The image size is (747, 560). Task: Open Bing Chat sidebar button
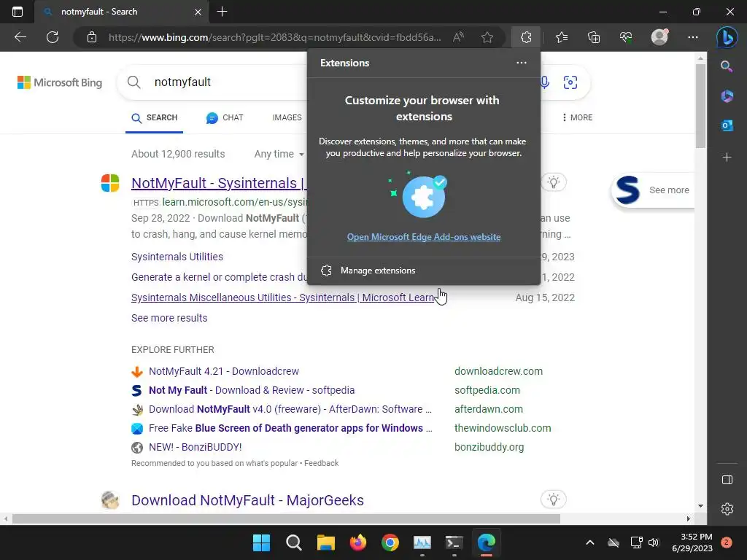pyautogui.click(x=727, y=37)
